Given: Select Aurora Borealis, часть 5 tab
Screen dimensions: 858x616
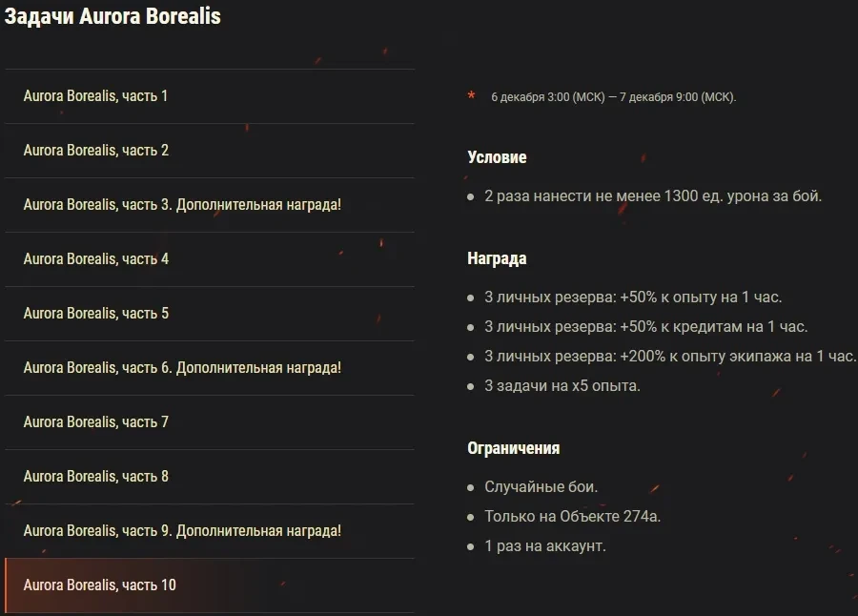Looking at the screenshot, I should [96, 314].
